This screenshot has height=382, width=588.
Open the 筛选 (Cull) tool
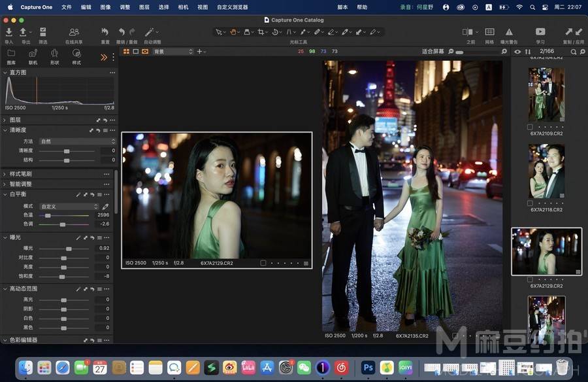43,32
